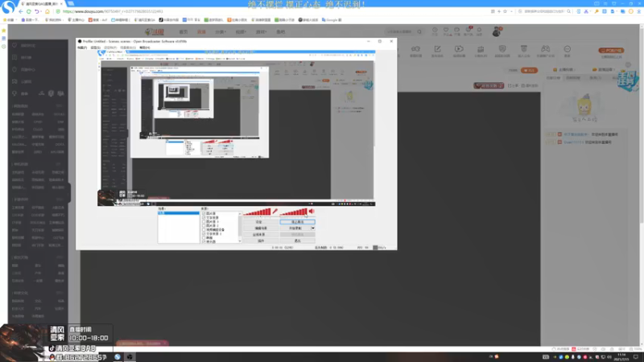Image resolution: width=644 pixels, height=362 pixels.
Task: Click the orange 关注 follow button
Action: 529,70
